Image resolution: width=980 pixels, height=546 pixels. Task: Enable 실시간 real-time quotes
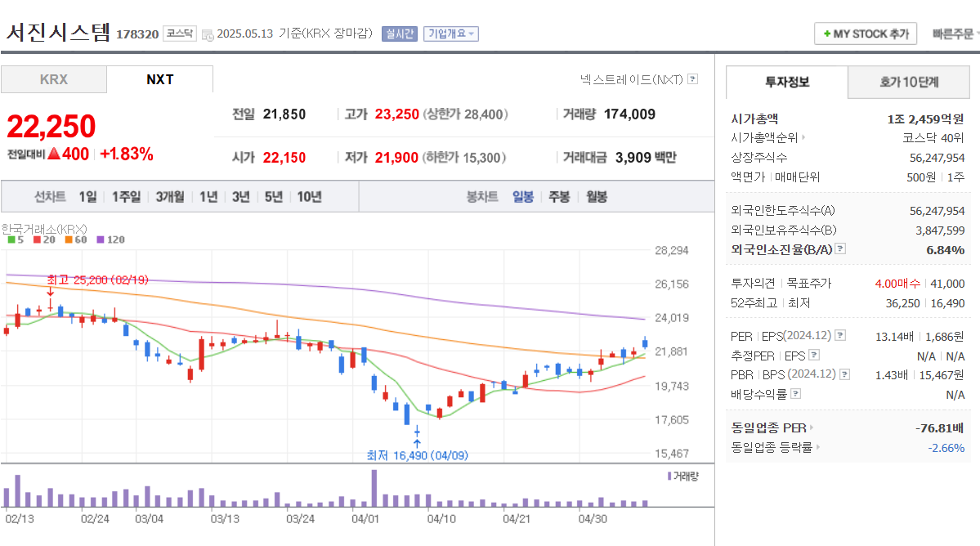point(399,34)
